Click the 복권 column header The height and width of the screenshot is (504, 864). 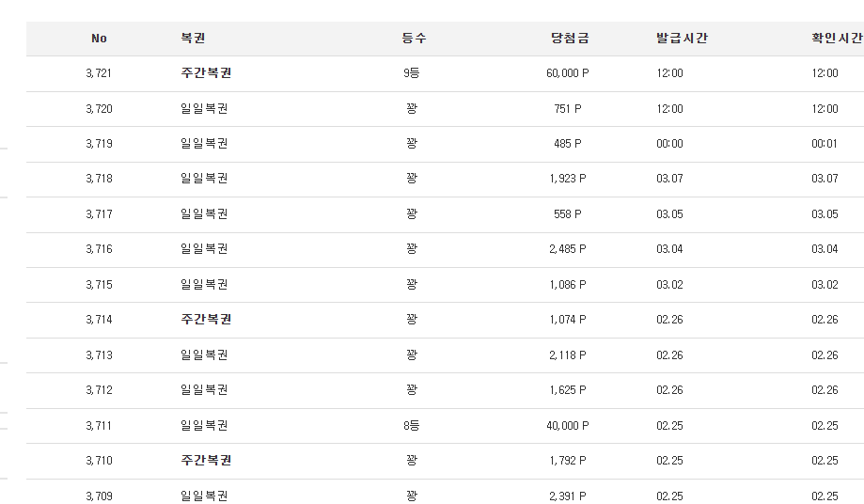193,38
